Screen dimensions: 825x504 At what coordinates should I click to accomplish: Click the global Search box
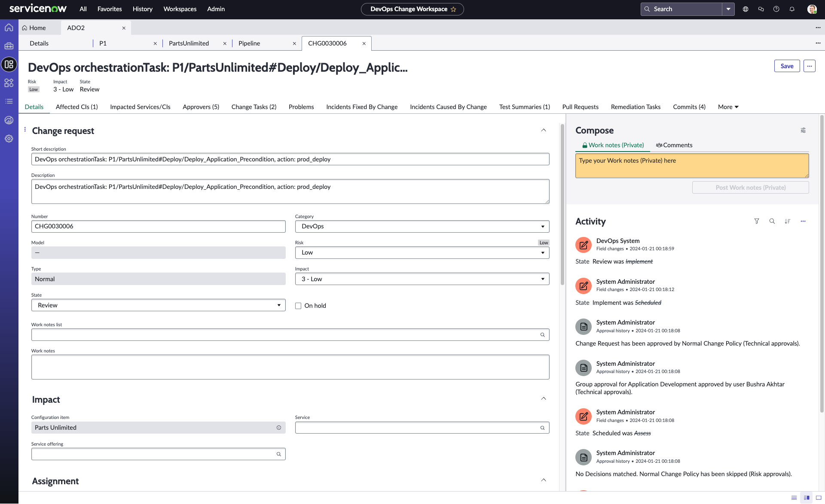pos(681,9)
